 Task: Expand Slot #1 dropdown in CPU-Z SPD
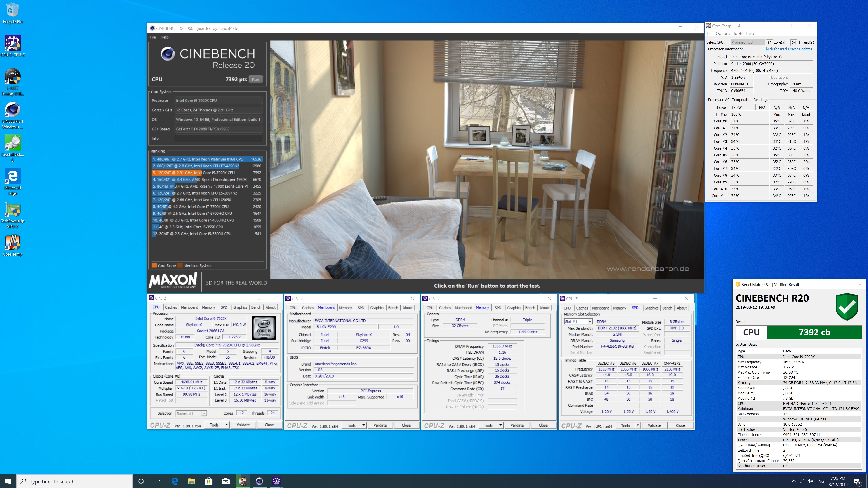tap(589, 322)
